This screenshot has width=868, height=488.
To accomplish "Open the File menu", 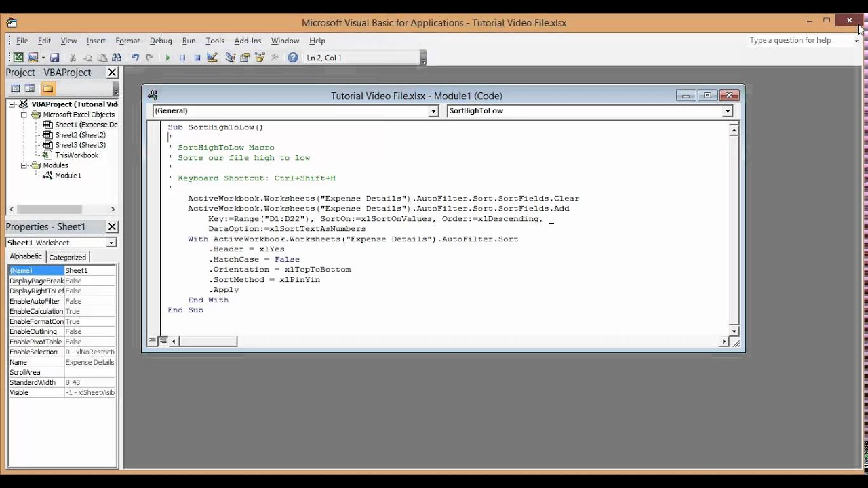I will (22, 41).
